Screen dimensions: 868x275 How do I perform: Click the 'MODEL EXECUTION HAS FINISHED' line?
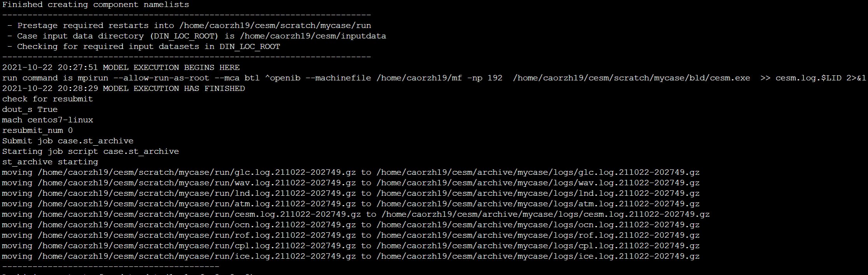[124, 89]
